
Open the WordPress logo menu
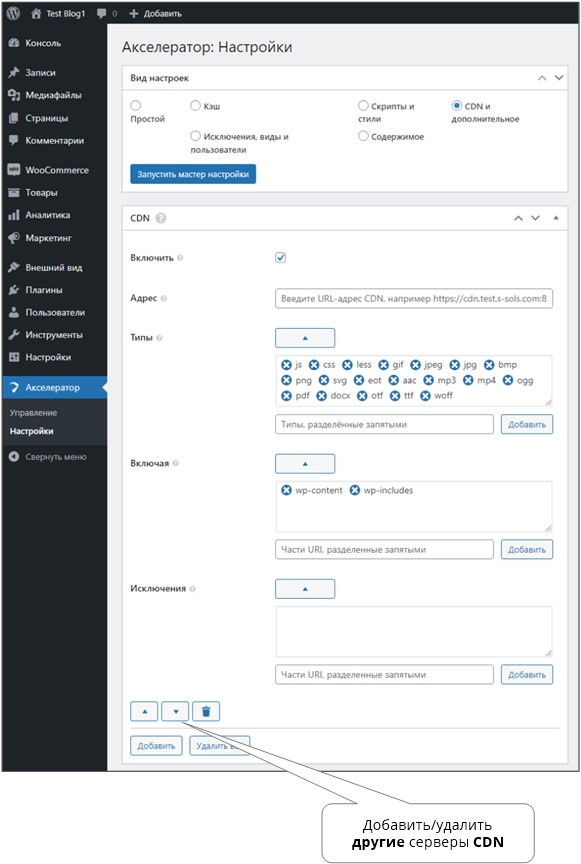tap(13, 13)
